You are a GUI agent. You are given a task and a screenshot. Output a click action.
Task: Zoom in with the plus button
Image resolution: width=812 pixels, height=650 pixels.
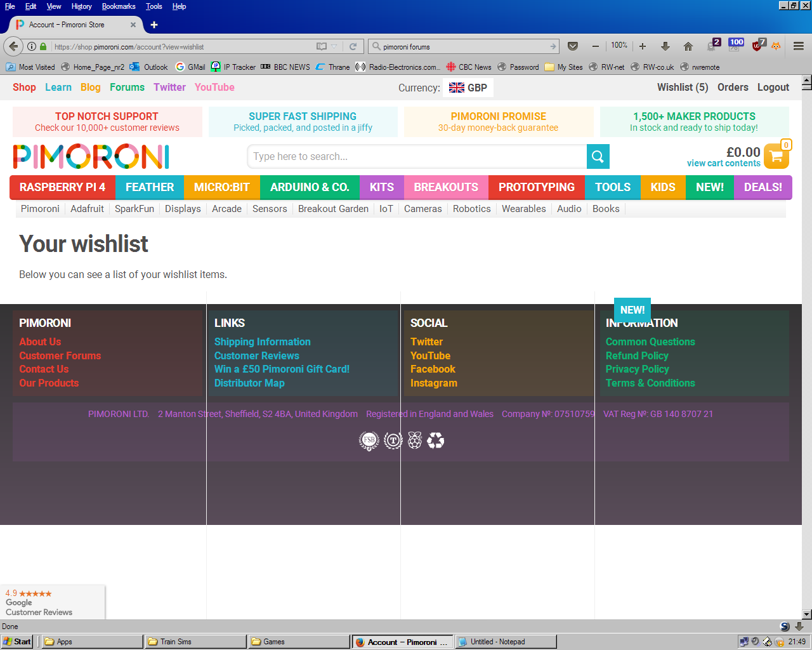[642, 46]
